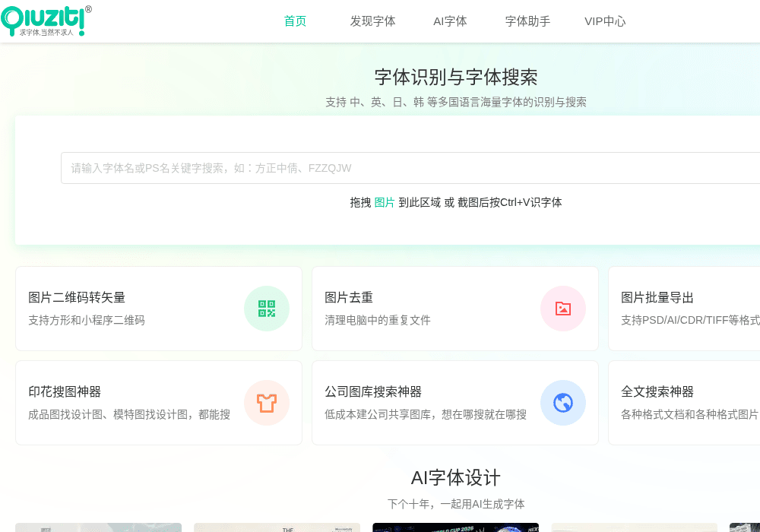
Task: Go to the AI字体 page
Action: [x=450, y=21]
